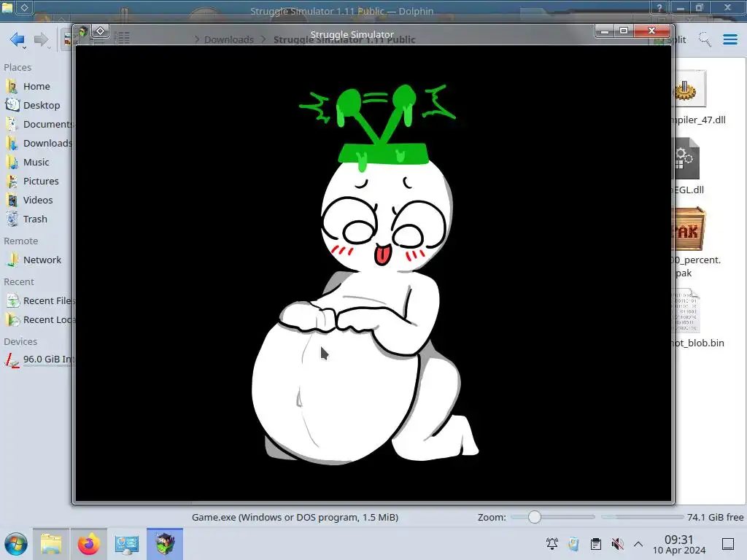Open Network under Remote
Viewport: 747px width, 560px height.
[36, 260]
